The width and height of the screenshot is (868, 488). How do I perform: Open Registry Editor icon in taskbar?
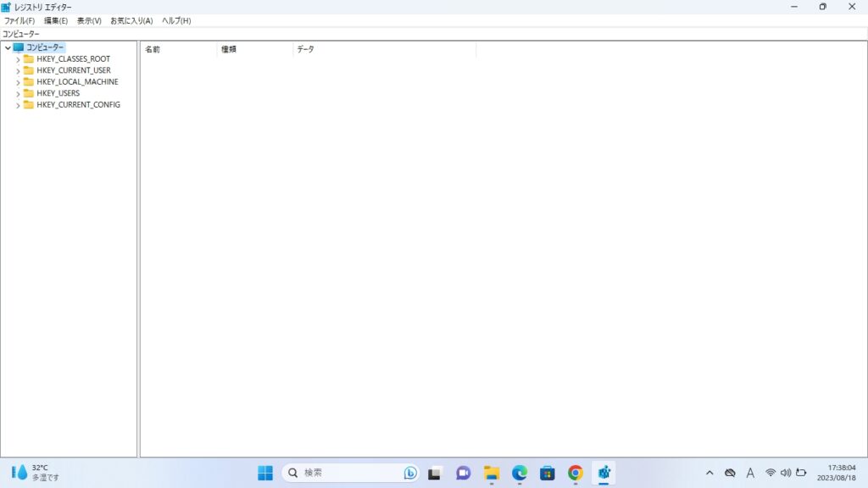coord(604,473)
